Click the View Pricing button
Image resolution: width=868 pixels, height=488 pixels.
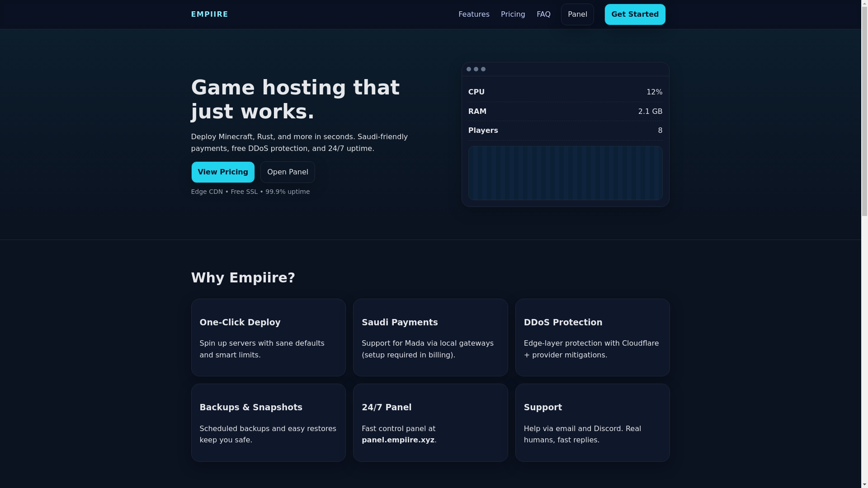tap(223, 172)
